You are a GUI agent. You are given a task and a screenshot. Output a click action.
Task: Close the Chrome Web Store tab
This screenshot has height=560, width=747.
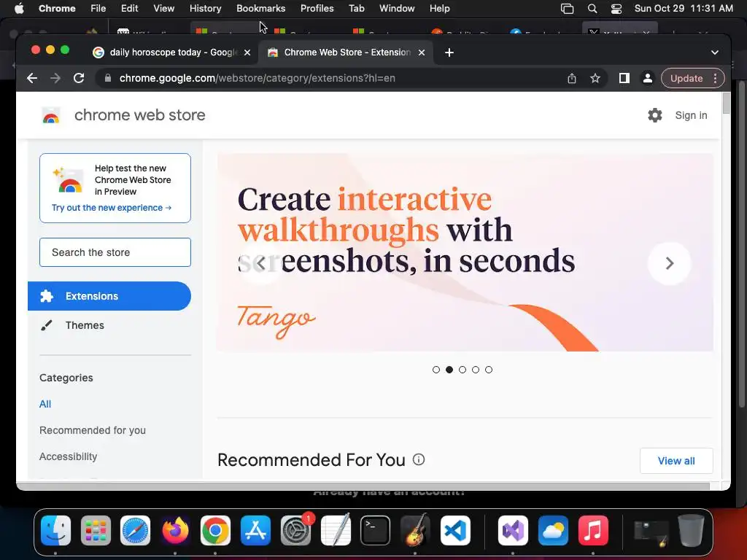point(422,52)
